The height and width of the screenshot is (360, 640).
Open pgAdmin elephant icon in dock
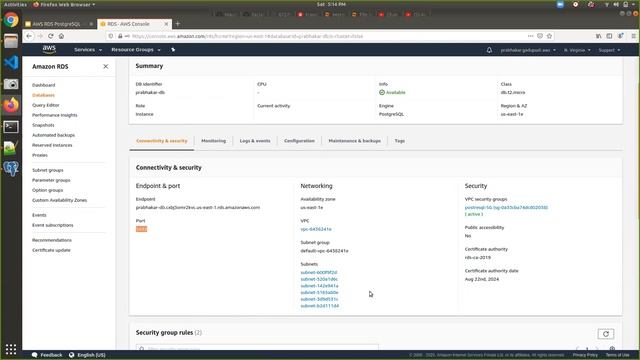pyautogui.click(x=11, y=168)
